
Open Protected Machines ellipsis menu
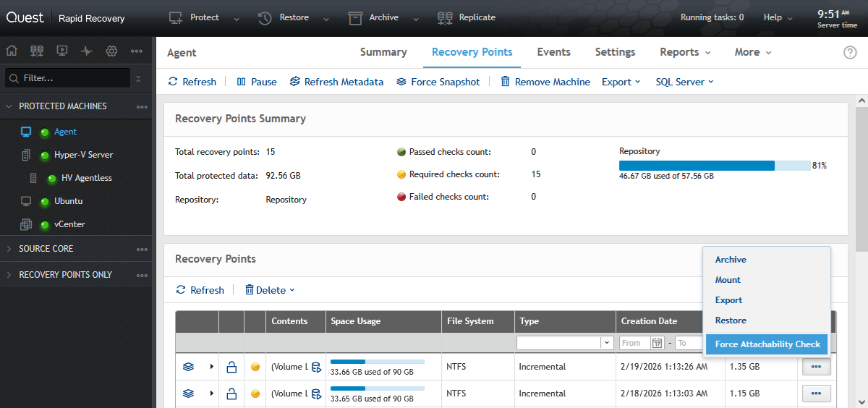pos(142,107)
